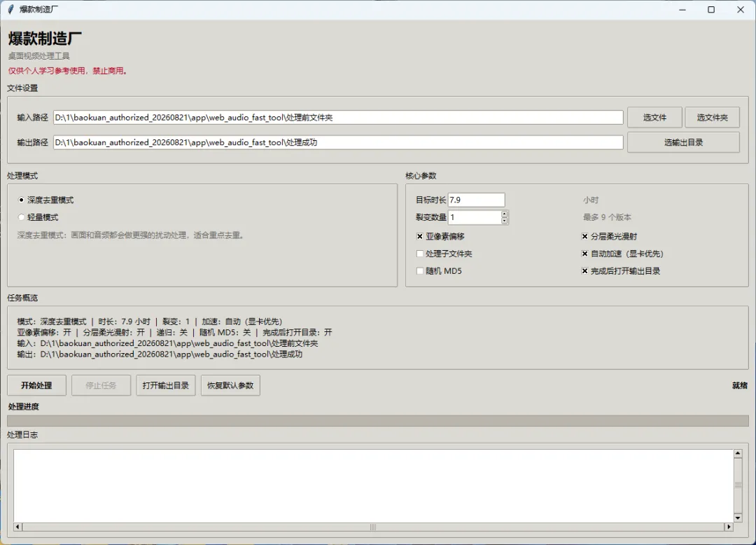This screenshot has width=756, height=545.
Task: Click the 深度去重模式 description text
Action: pyautogui.click(x=132, y=235)
